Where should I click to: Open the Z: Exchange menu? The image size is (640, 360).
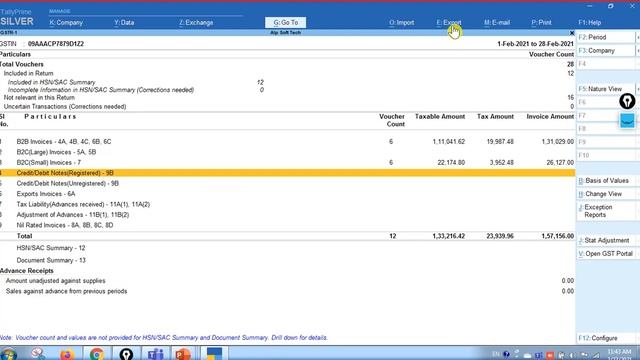[196, 22]
